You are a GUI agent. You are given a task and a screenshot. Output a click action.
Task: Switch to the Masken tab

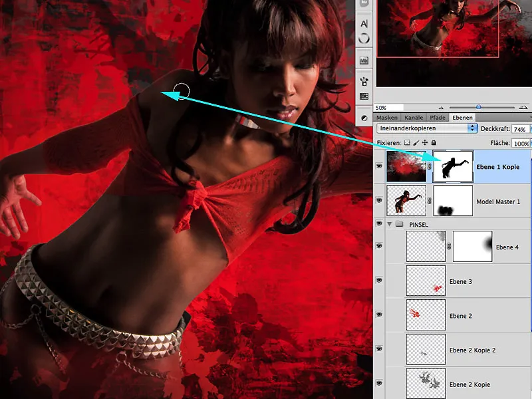[x=387, y=118]
